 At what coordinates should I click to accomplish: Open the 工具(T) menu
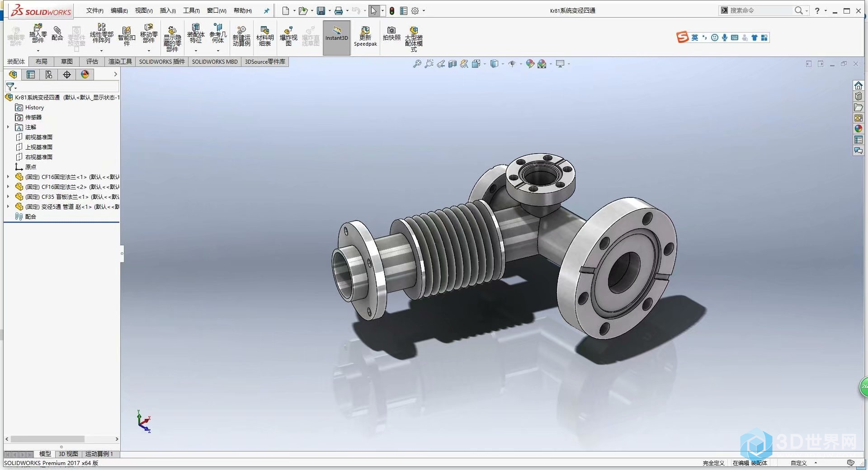click(191, 11)
